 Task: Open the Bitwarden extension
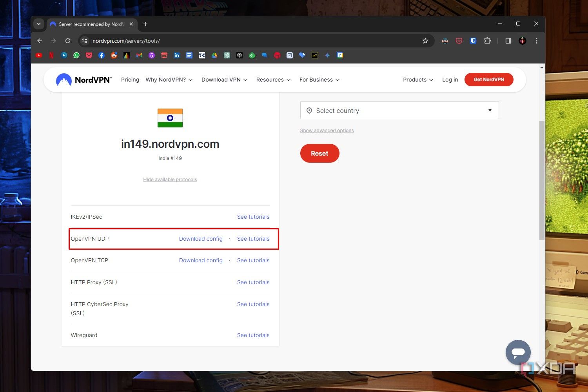(473, 40)
